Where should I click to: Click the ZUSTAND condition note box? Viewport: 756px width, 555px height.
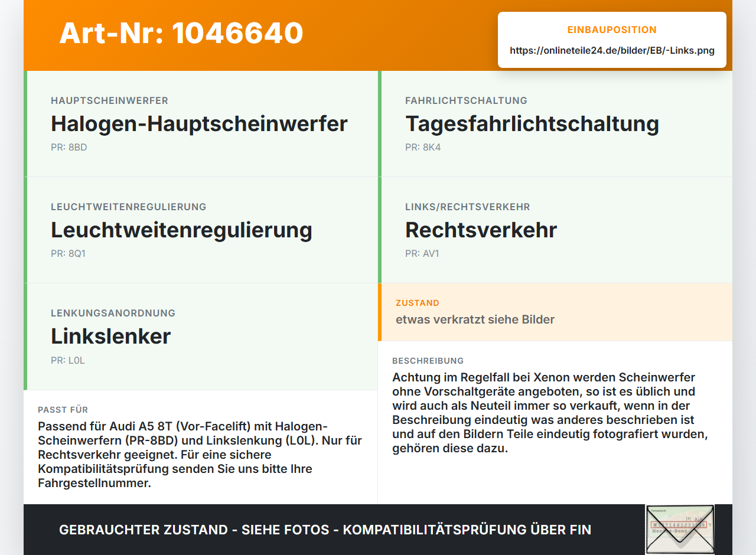[555, 312]
